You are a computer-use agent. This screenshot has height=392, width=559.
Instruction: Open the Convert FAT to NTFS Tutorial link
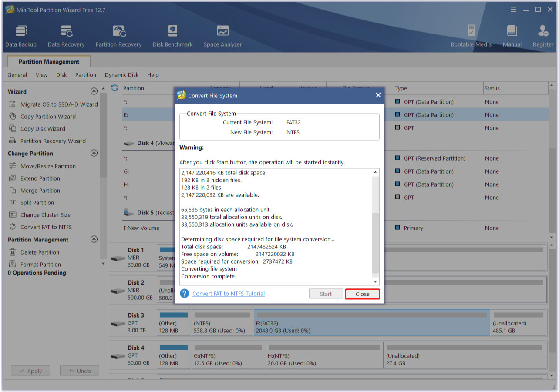click(228, 294)
